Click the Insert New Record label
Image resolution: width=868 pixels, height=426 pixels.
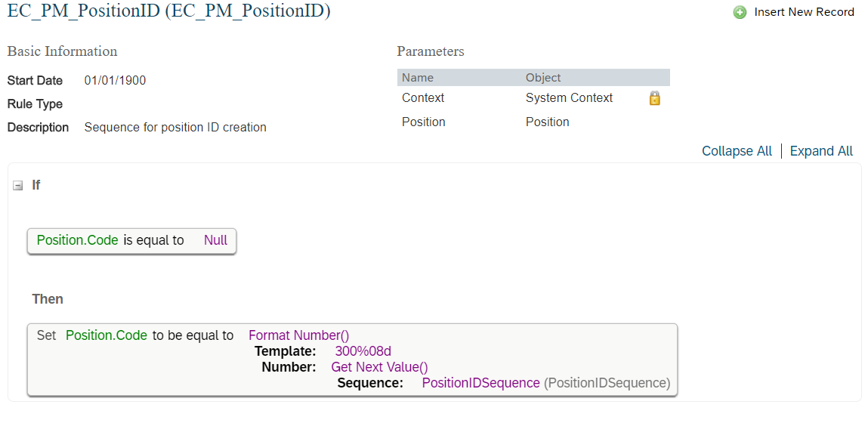805,12
